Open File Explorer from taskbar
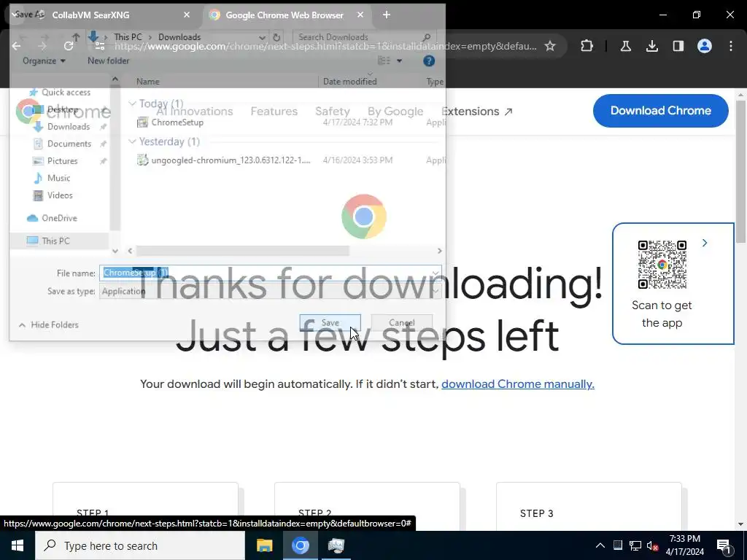This screenshot has width=747, height=560. 264,545
